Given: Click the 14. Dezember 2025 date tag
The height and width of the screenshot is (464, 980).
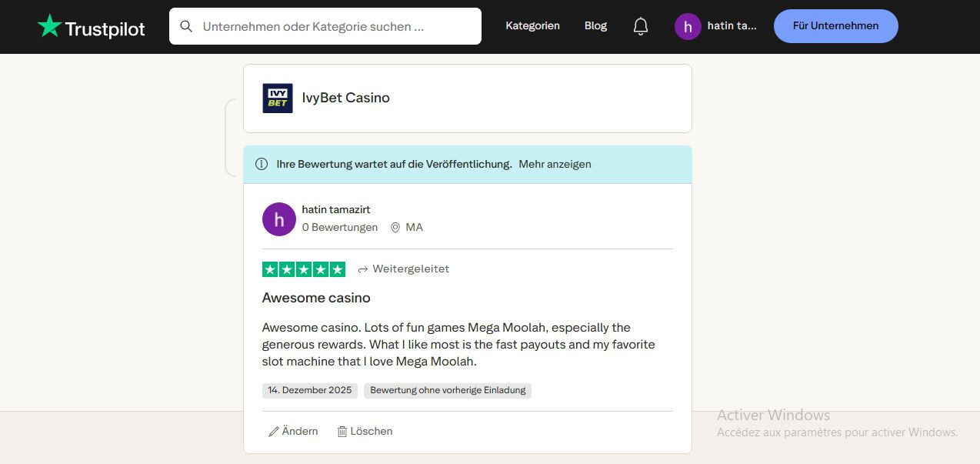Looking at the screenshot, I should point(310,390).
